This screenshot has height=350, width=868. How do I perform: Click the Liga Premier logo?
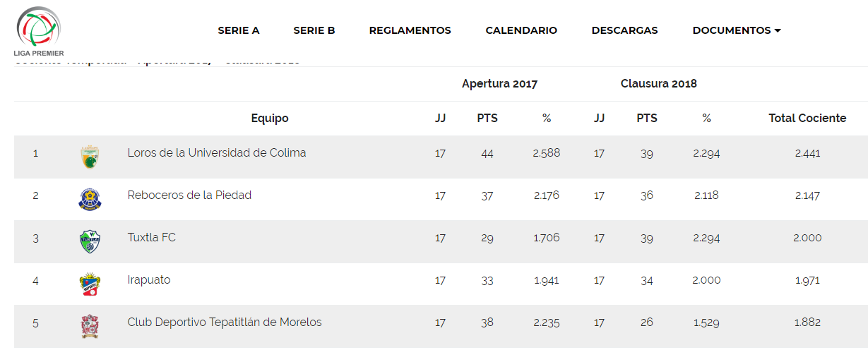[x=40, y=32]
